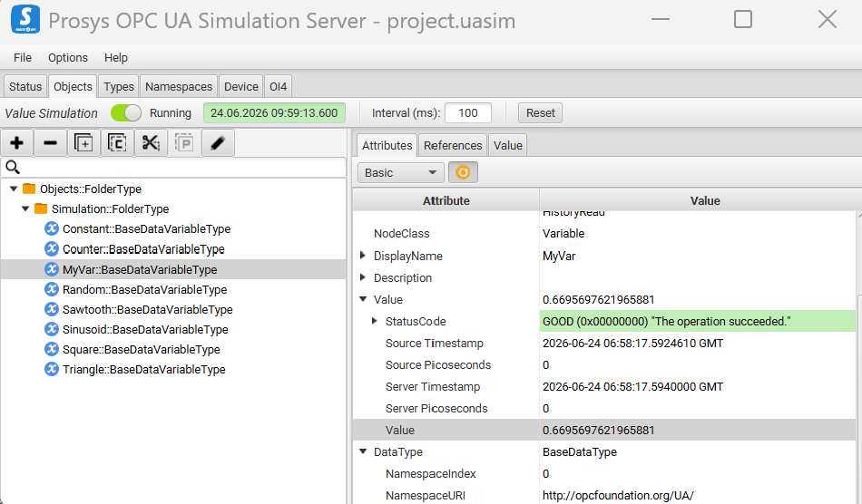Click the Sawtooth variable node icon
This screenshot has width=862, height=504.
[x=52, y=309]
